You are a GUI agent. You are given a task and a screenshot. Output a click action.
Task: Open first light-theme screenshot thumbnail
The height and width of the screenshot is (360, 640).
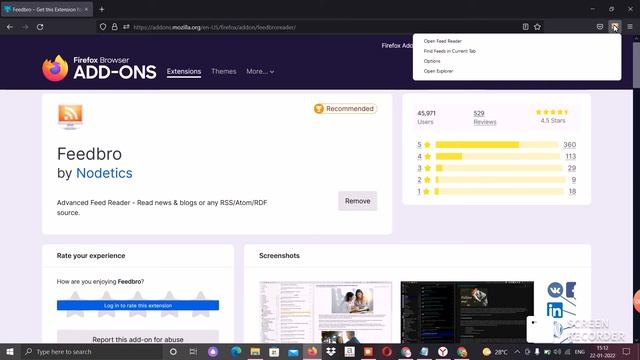[x=325, y=312]
